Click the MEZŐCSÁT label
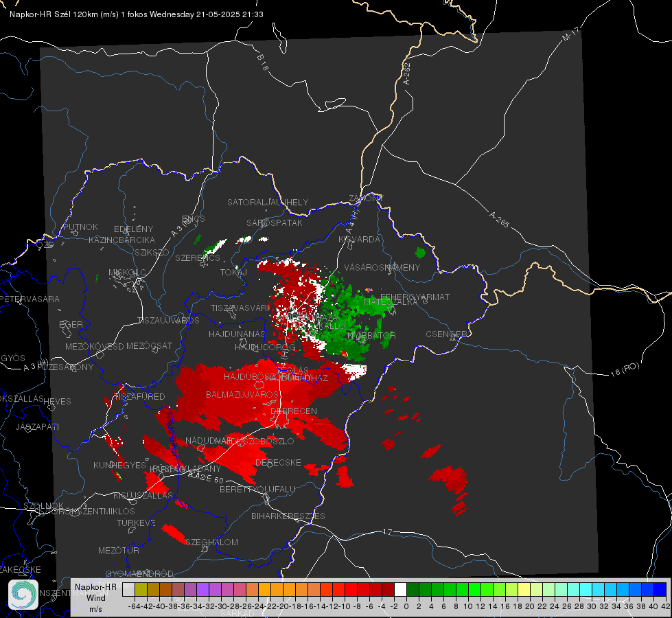Screen dimensions: 672x618 (149, 345)
